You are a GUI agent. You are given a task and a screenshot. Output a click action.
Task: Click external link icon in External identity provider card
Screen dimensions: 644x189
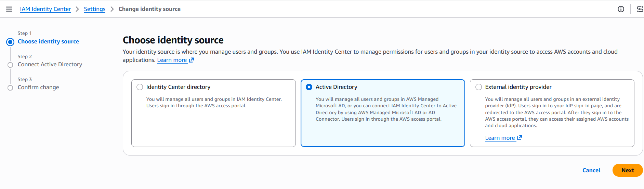[x=520, y=138]
